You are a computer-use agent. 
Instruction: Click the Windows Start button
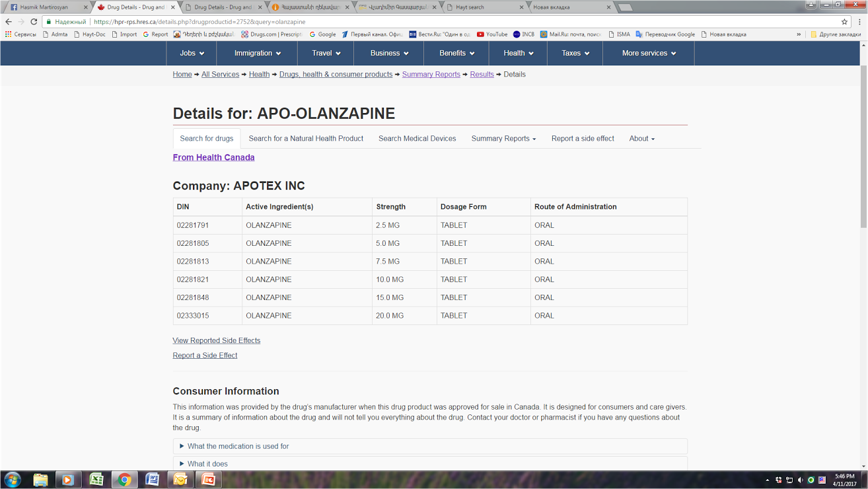click(x=12, y=480)
